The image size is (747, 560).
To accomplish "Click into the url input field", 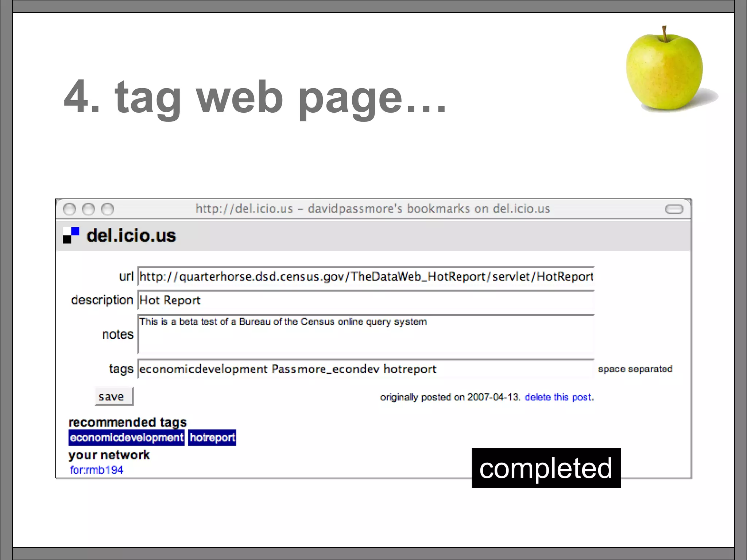I will tap(366, 276).
